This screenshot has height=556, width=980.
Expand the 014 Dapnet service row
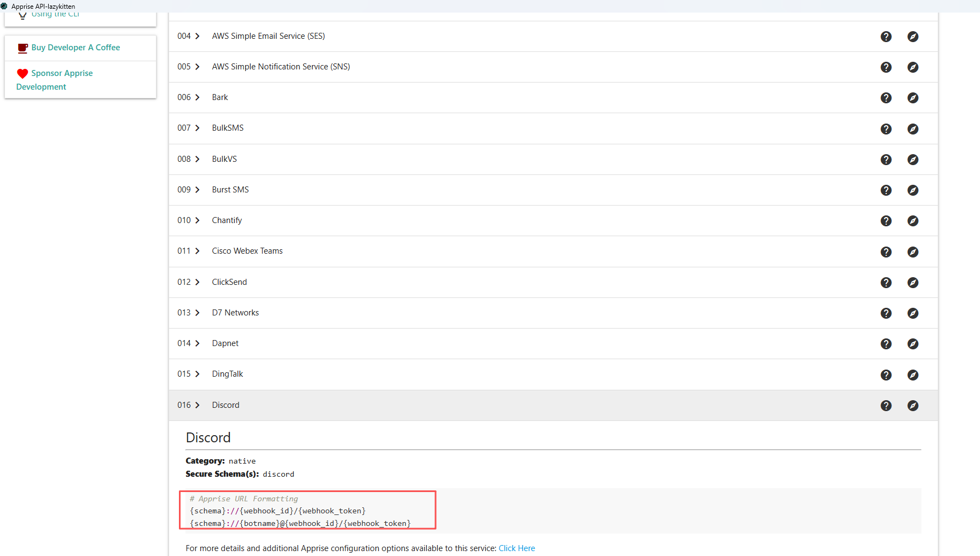pyautogui.click(x=553, y=343)
